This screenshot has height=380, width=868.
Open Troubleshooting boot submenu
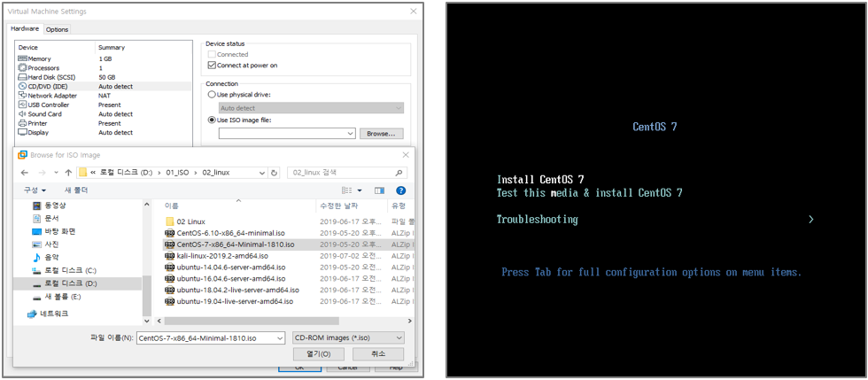coord(537,220)
